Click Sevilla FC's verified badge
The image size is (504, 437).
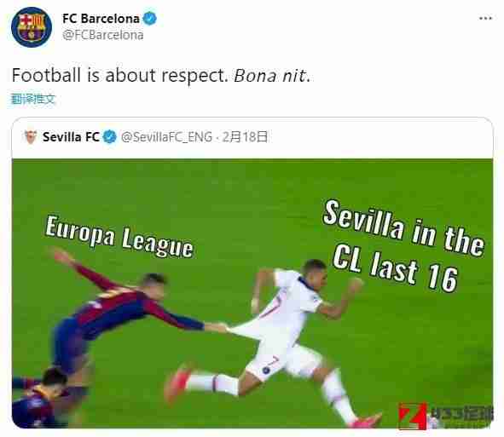110,137
